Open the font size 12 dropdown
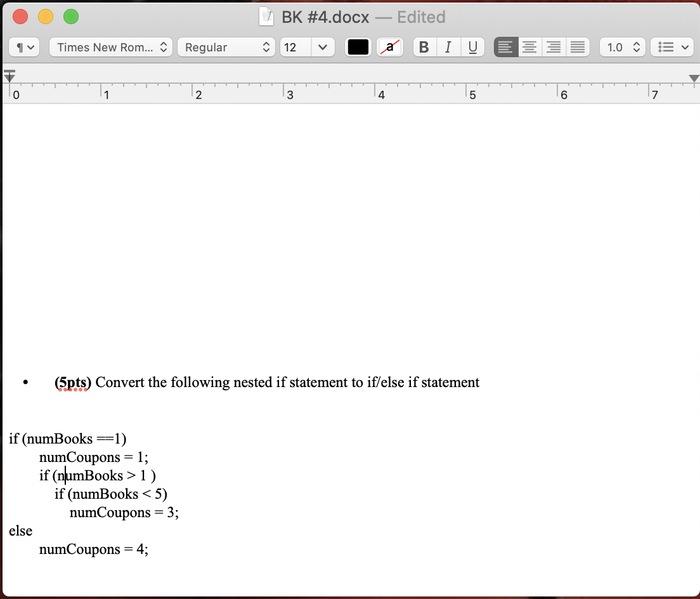The image size is (700, 599). click(x=308, y=47)
